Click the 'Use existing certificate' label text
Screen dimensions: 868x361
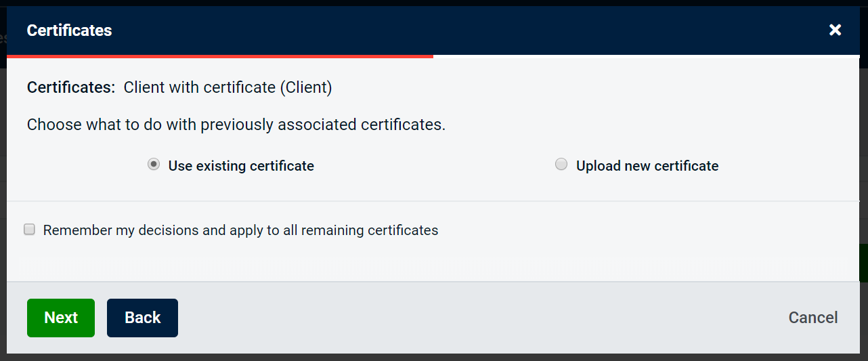pos(241,166)
